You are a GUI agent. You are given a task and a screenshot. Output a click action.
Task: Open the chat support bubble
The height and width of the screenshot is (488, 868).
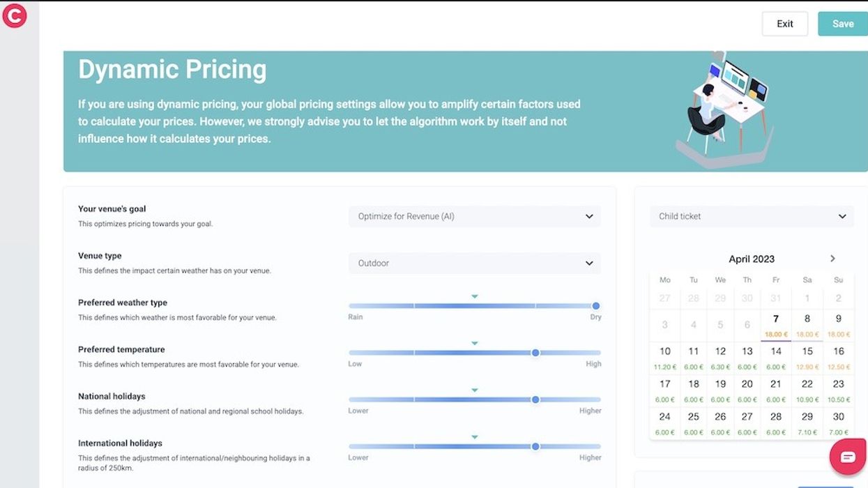click(x=846, y=455)
